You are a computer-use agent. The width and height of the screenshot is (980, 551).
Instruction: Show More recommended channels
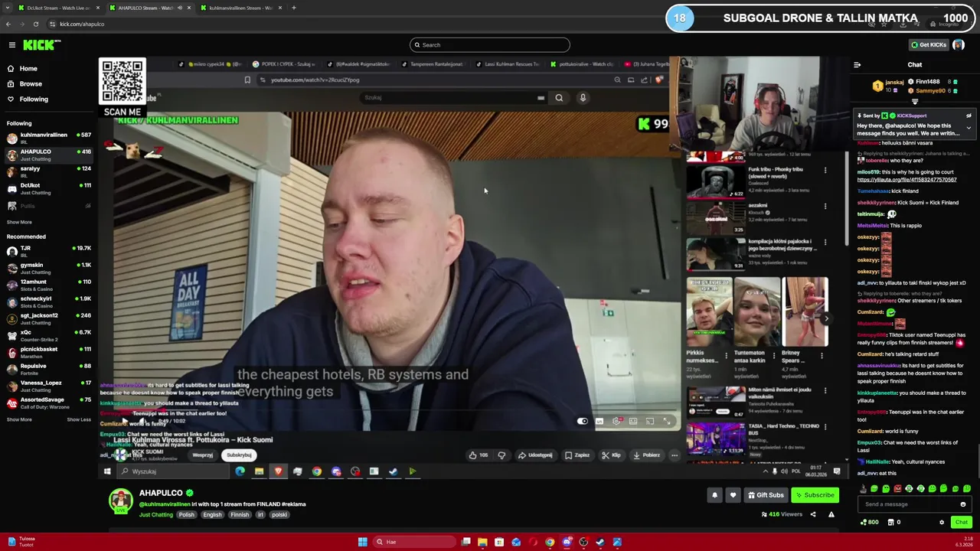pos(20,419)
